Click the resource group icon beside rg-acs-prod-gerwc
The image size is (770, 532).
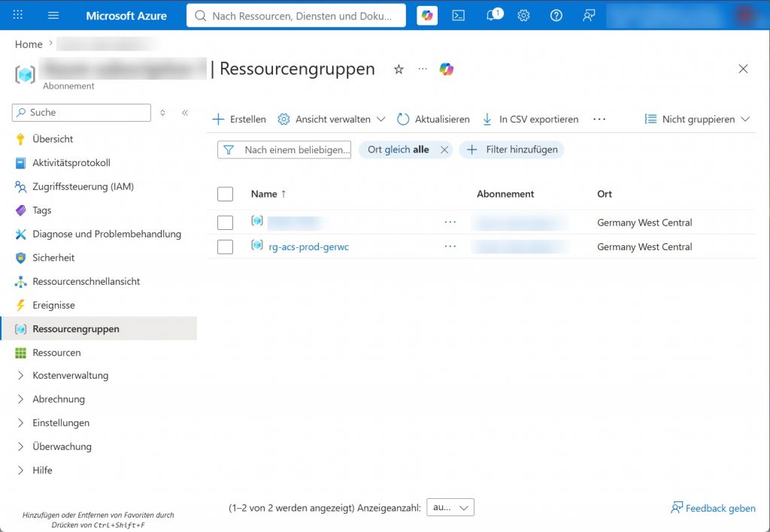[x=257, y=245]
